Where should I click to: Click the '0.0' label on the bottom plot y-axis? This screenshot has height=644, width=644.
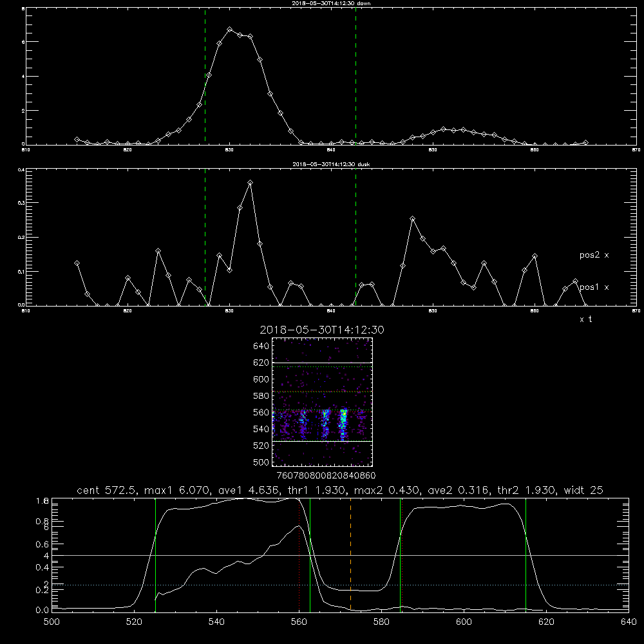(x=43, y=611)
